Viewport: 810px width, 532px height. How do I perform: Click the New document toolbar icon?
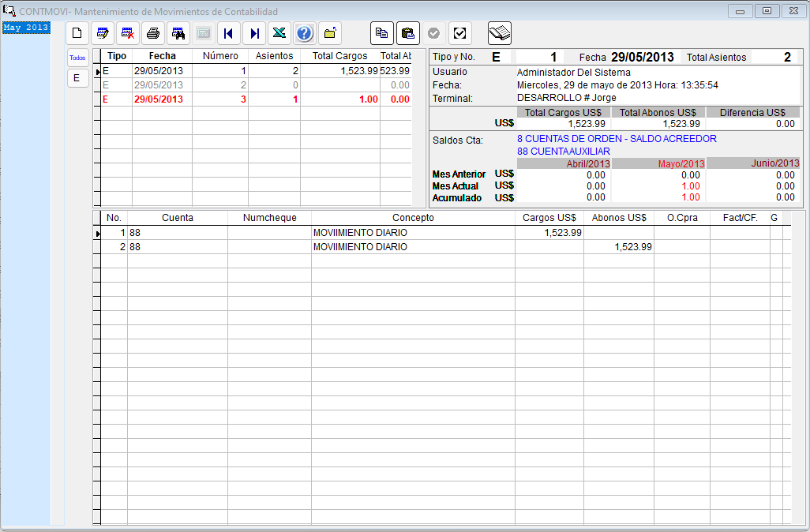[77, 34]
